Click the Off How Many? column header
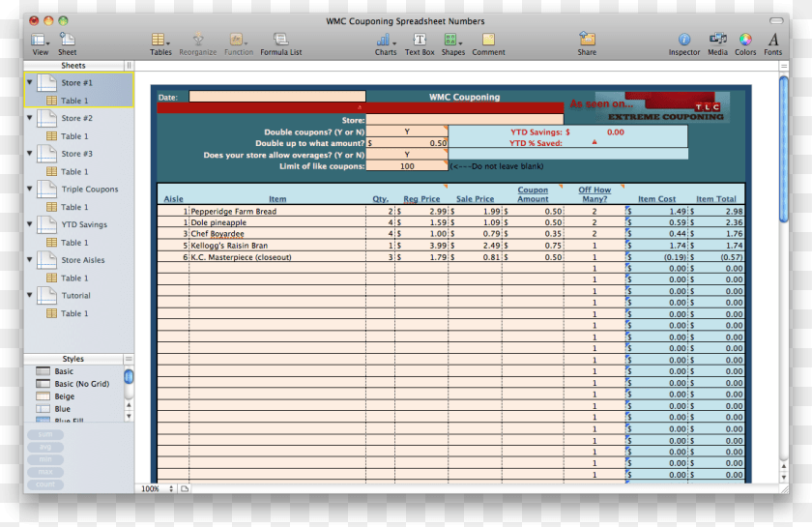812x527 pixels. coord(594,194)
